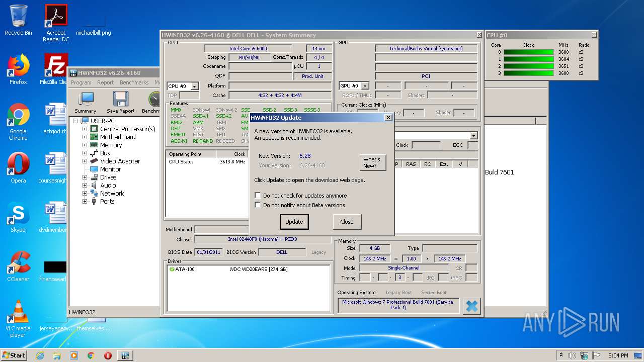Image resolution: width=644 pixels, height=362 pixels.
Task: Open the Skype desktop icon
Action: 18,217
